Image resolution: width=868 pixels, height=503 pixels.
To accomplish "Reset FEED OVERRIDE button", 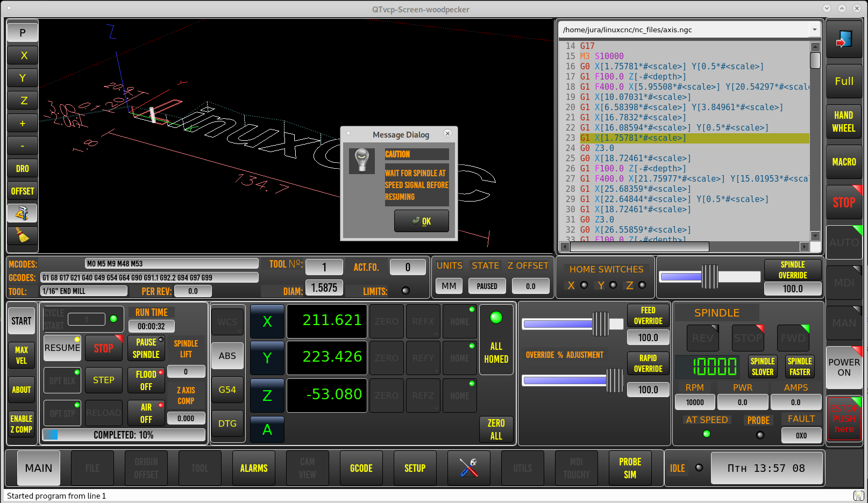I will pyautogui.click(x=648, y=315).
